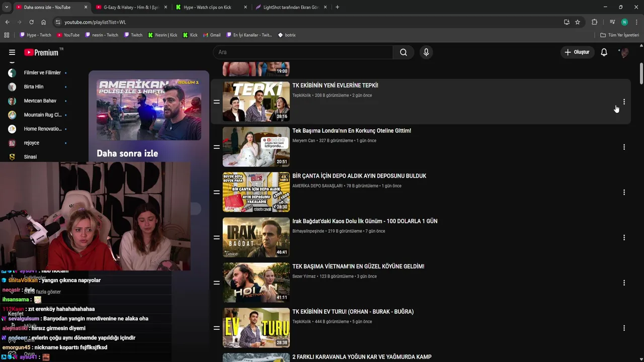Grab reorder handle of AMERİKA DEPO SAVAŞLARI row
This screenshot has height=362, width=644.
[216, 192]
